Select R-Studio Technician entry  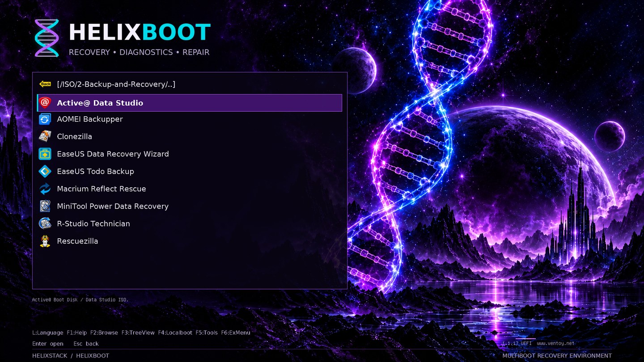tap(190, 223)
